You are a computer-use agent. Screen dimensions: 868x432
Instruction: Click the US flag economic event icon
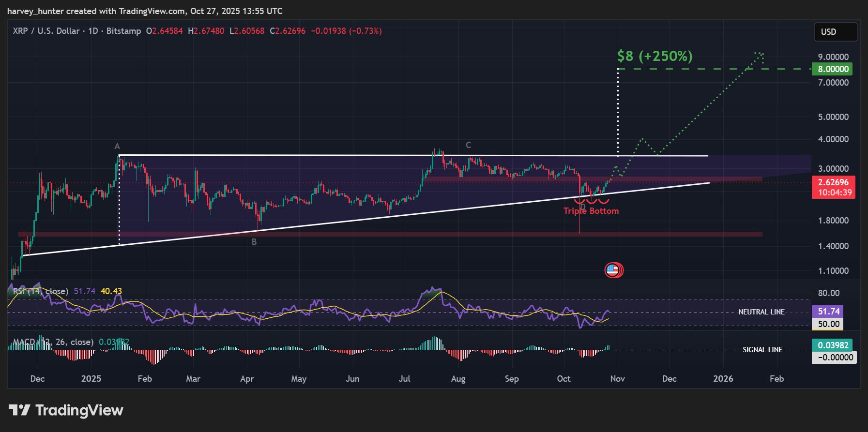613,270
